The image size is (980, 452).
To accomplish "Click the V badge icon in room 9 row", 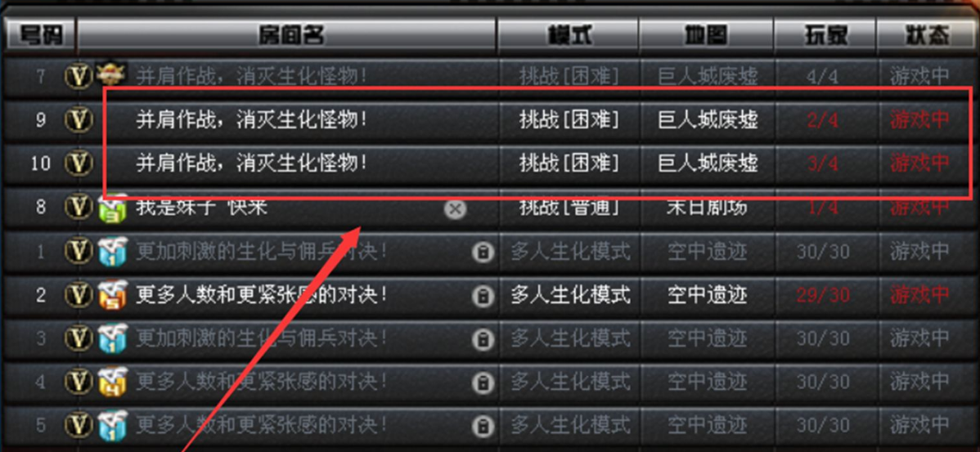I will coord(79,119).
